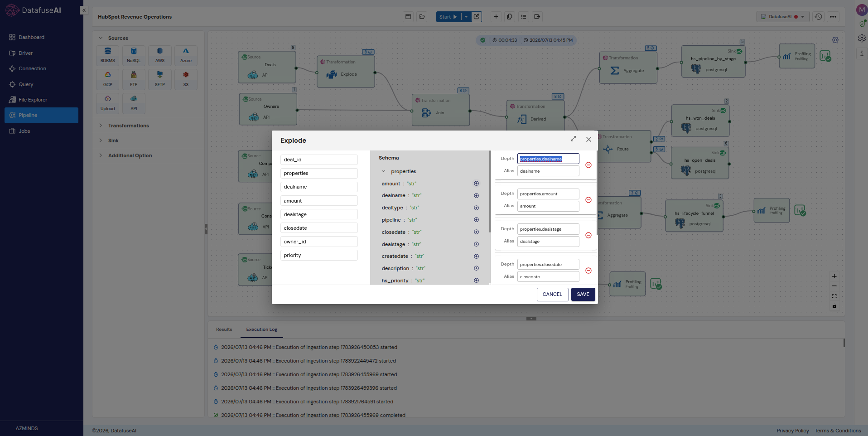The width and height of the screenshot is (868, 436).
Task: Open the history clock icon in top bar
Action: (x=819, y=17)
